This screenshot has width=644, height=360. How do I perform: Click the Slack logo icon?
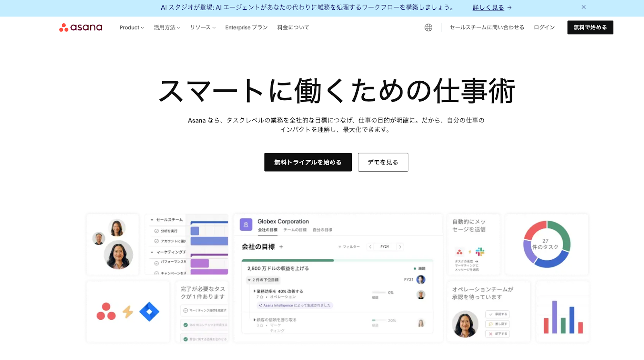click(x=480, y=252)
